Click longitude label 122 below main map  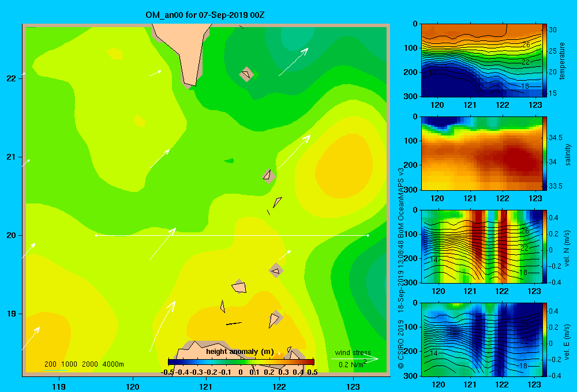pyautogui.click(x=280, y=386)
